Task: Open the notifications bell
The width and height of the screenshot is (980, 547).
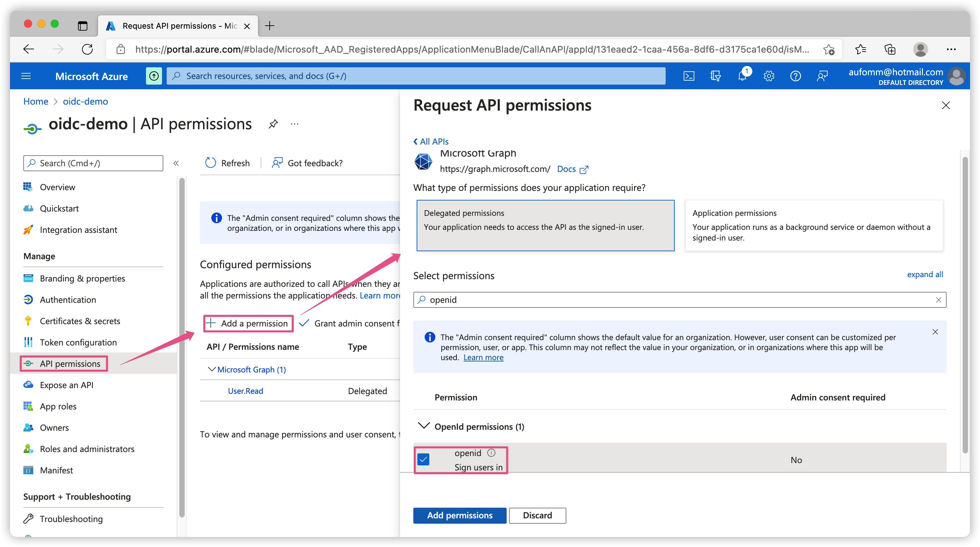Action: tap(742, 76)
